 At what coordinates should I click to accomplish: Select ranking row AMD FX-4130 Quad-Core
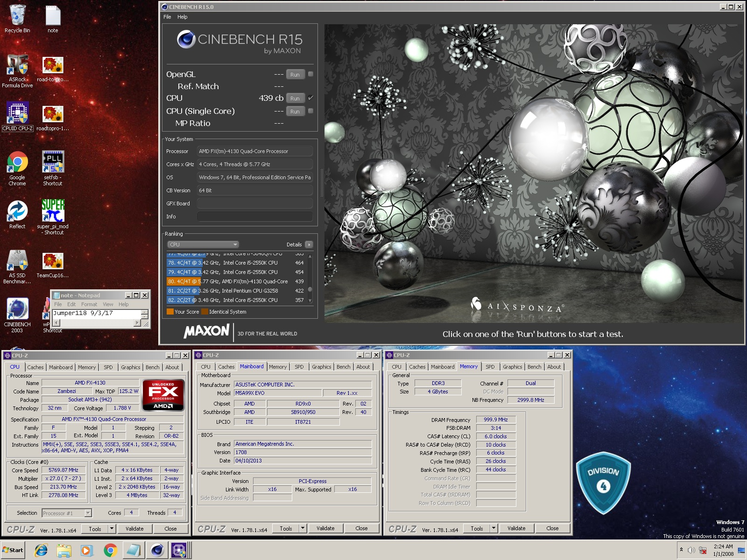tap(236, 281)
